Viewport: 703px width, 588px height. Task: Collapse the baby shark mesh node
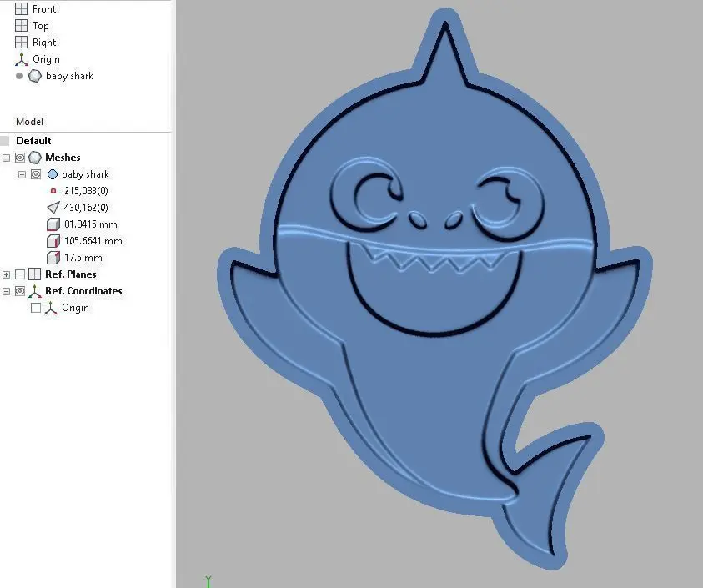22,174
